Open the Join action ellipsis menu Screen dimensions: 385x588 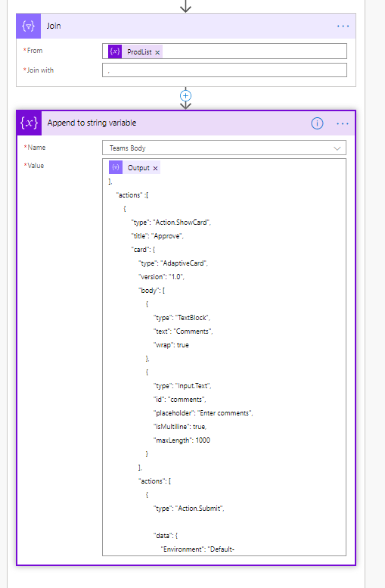click(x=343, y=26)
